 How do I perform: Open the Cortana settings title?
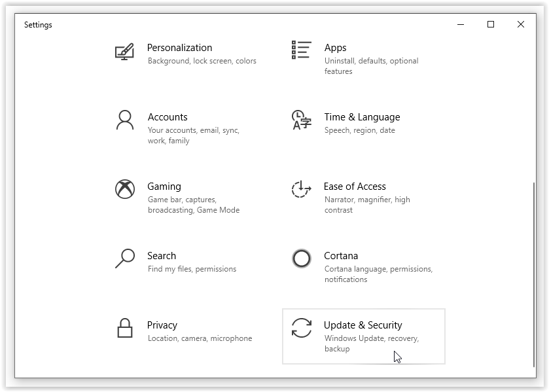tap(341, 256)
